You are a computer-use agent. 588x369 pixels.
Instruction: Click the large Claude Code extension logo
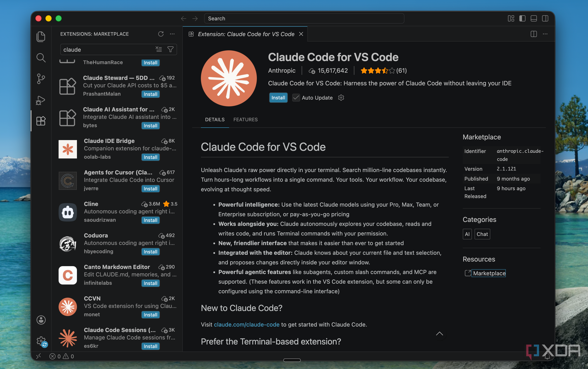tap(229, 78)
